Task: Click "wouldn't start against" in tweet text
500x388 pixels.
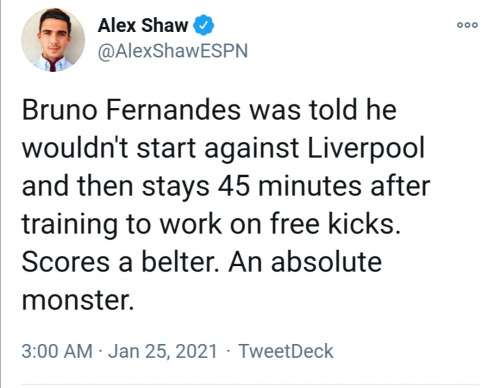Action: click(160, 148)
